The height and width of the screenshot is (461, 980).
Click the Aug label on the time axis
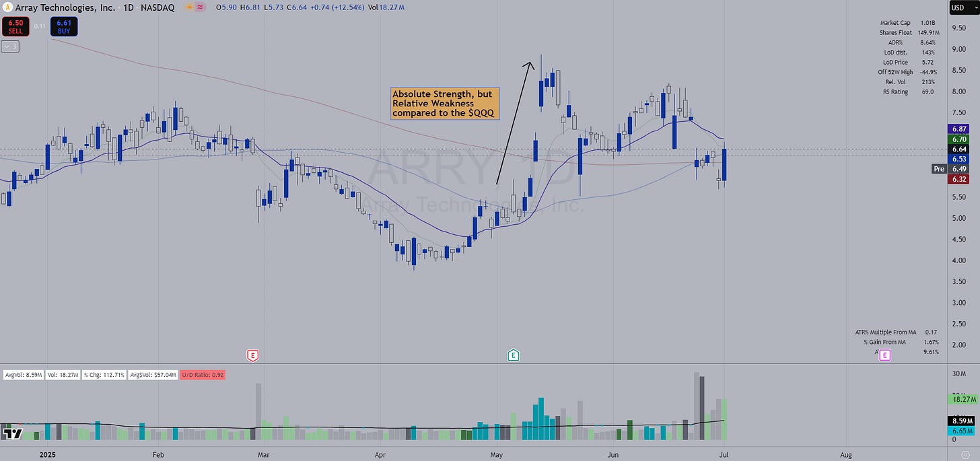coord(846,454)
